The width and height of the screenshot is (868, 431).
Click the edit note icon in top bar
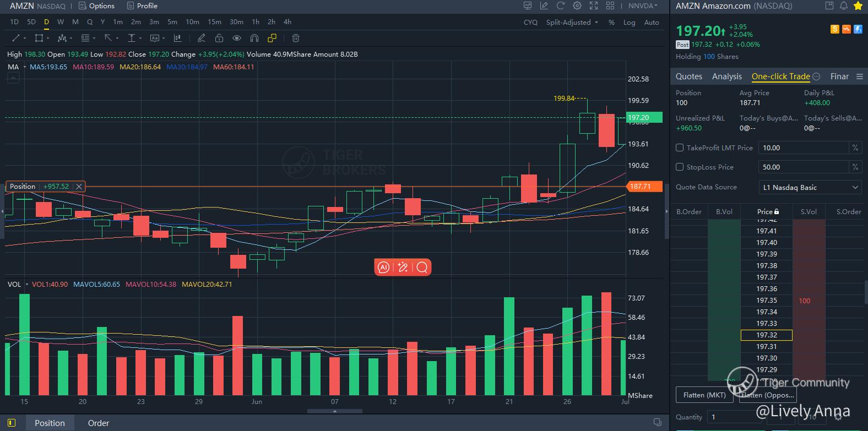pyautogui.click(x=544, y=6)
